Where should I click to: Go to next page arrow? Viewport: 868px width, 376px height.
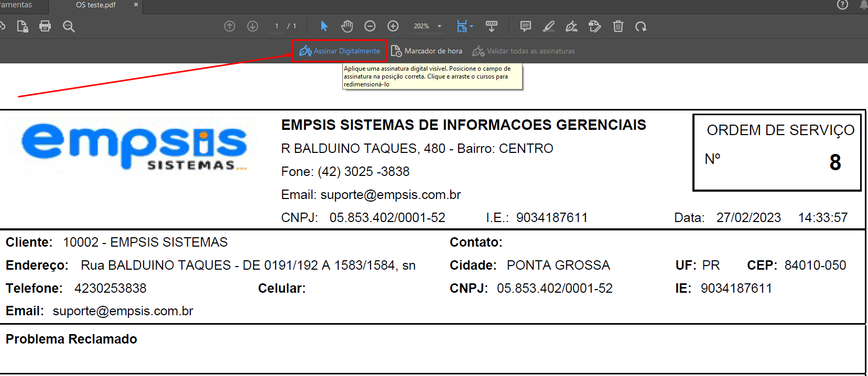253,26
